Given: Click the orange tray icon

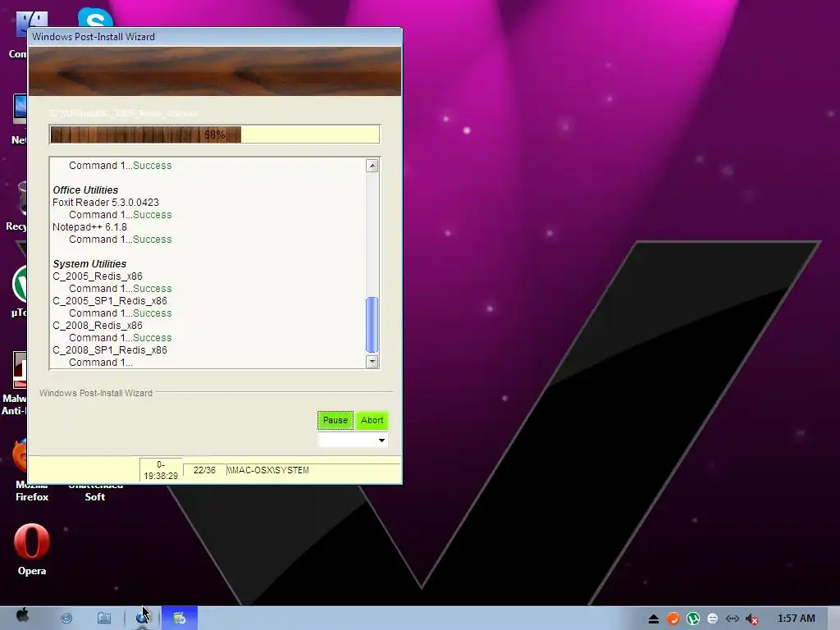Looking at the screenshot, I should pyautogui.click(x=673, y=619).
